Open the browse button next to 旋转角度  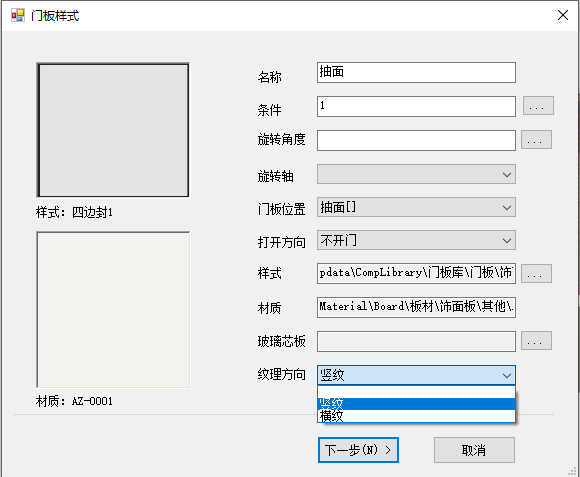click(x=536, y=140)
